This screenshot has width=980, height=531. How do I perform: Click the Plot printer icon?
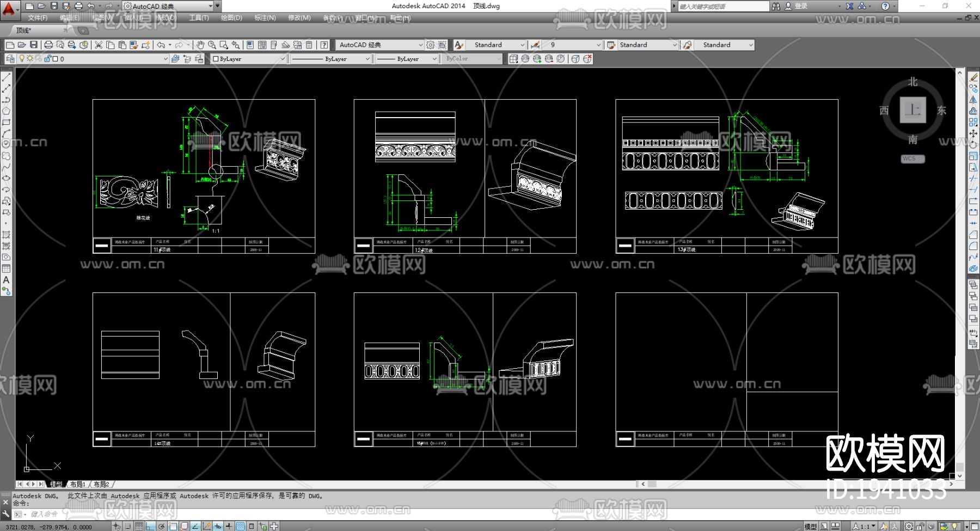[x=48, y=45]
